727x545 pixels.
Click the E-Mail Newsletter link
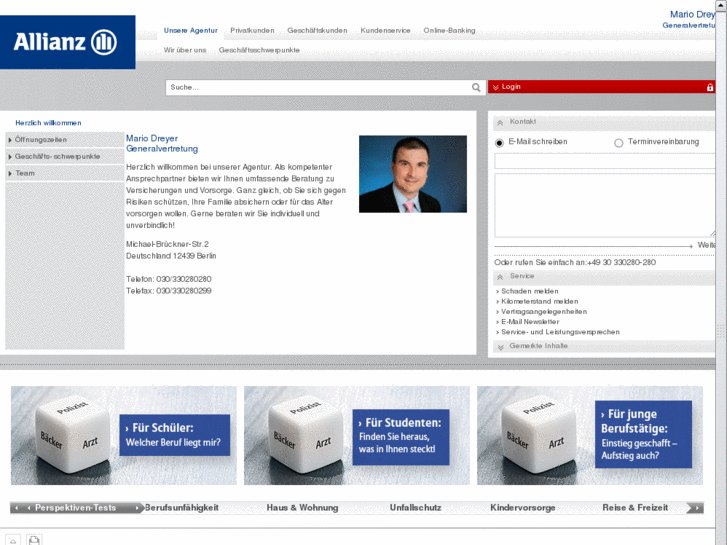530,322
